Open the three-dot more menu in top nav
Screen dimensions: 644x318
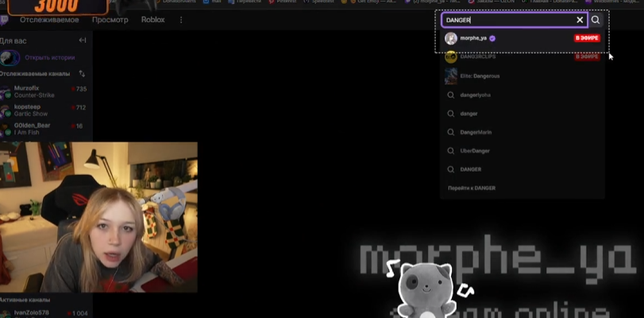point(181,20)
